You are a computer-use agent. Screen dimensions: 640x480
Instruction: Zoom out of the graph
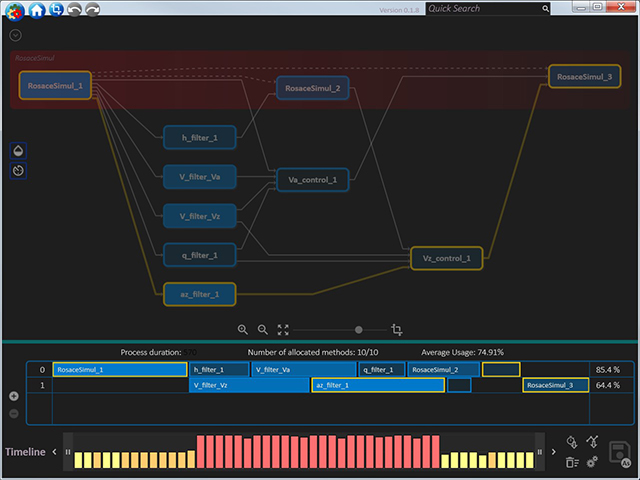click(262, 329)
